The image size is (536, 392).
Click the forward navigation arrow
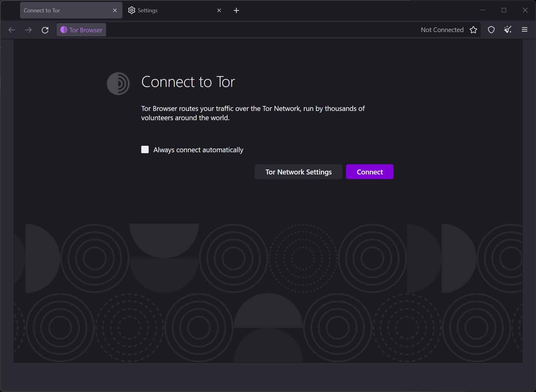(x=28, y=30)
